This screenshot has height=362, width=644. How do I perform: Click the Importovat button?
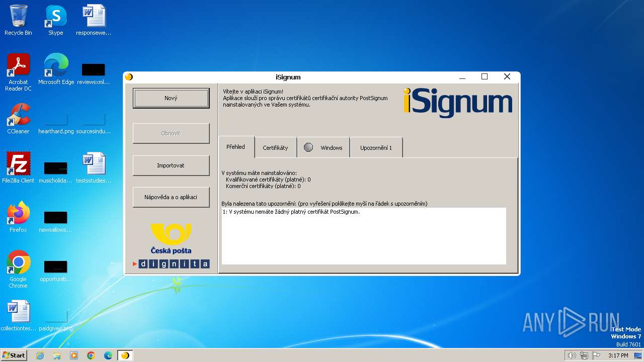pyautogui.click(x=171, y=165)
